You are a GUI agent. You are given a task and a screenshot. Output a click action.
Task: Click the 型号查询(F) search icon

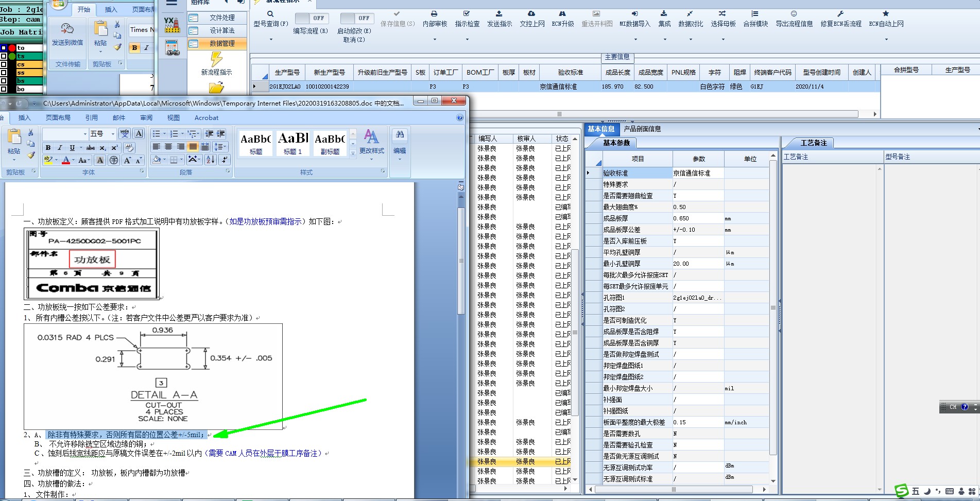270,14
